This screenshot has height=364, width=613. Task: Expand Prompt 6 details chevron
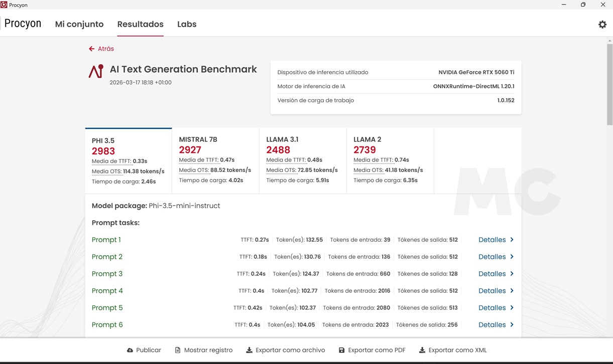coord(512,325)
